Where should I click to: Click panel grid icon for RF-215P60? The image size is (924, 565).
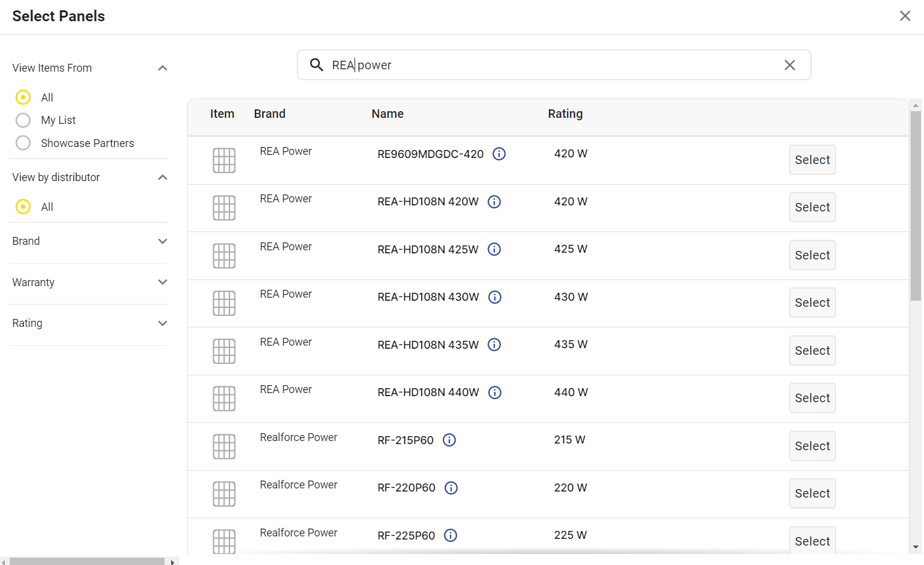224,447
